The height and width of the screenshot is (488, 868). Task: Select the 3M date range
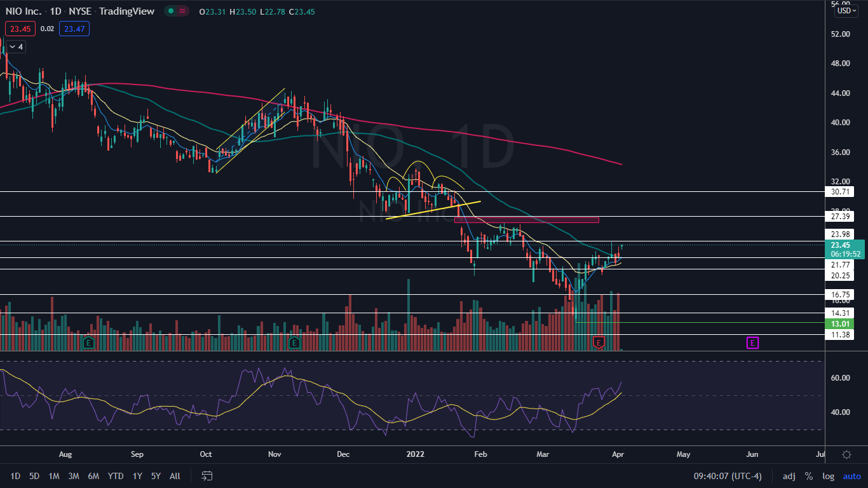coord(74,476)
